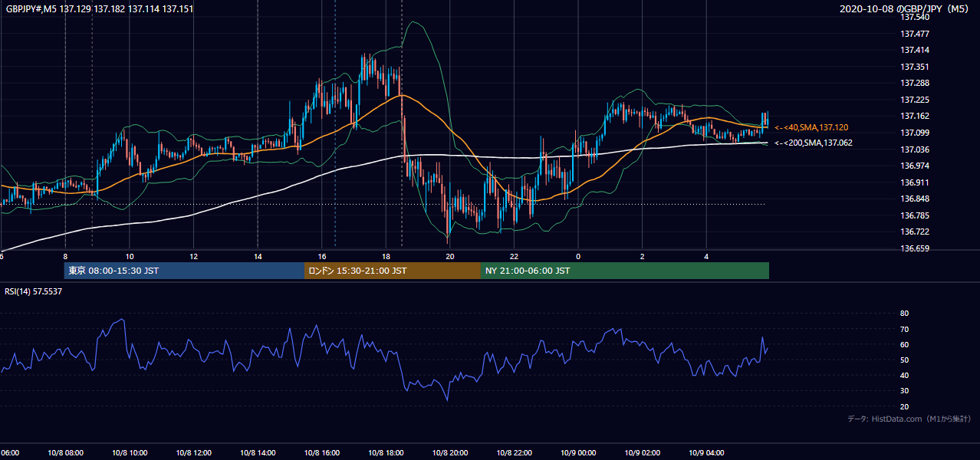
Task: Click price axis value 136.785
Action: 915,215
